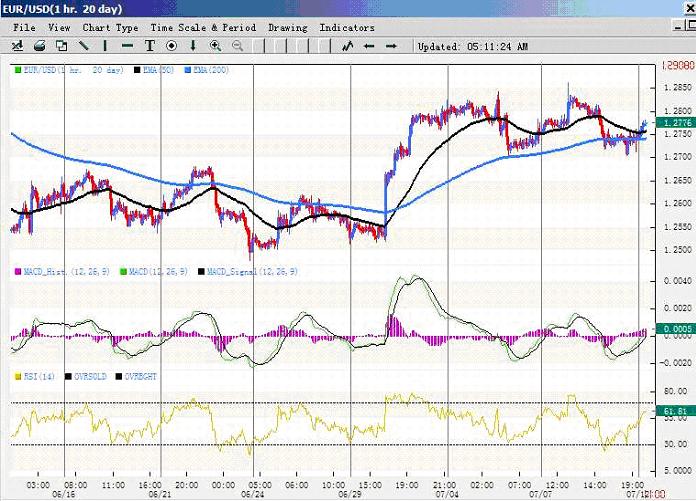Open the Chart Type menu
Image resolution: width=696 pixels, height=501 pixels.
click(110, 28)
